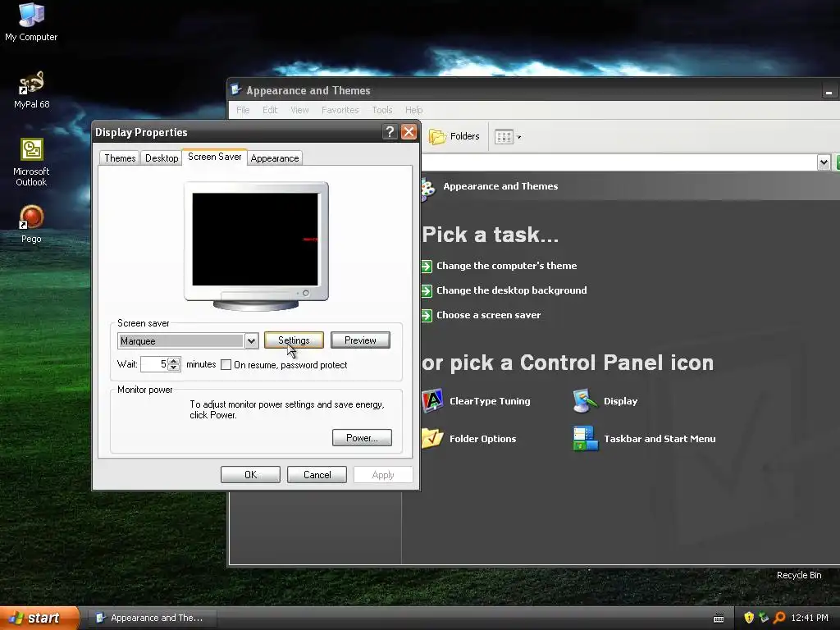The width and height of the screenshot is (840, 630).
Task: Click the screen saver Settings button
Action: (x=294, y=340)
